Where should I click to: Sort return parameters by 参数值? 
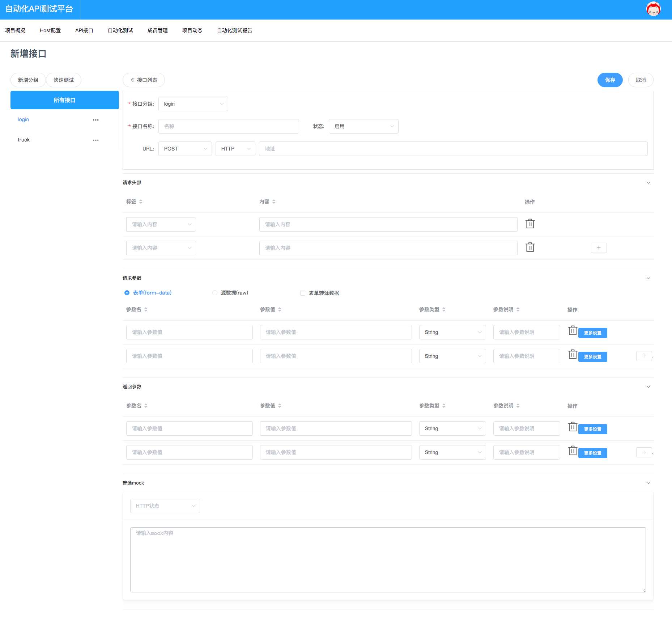(280, 406)
